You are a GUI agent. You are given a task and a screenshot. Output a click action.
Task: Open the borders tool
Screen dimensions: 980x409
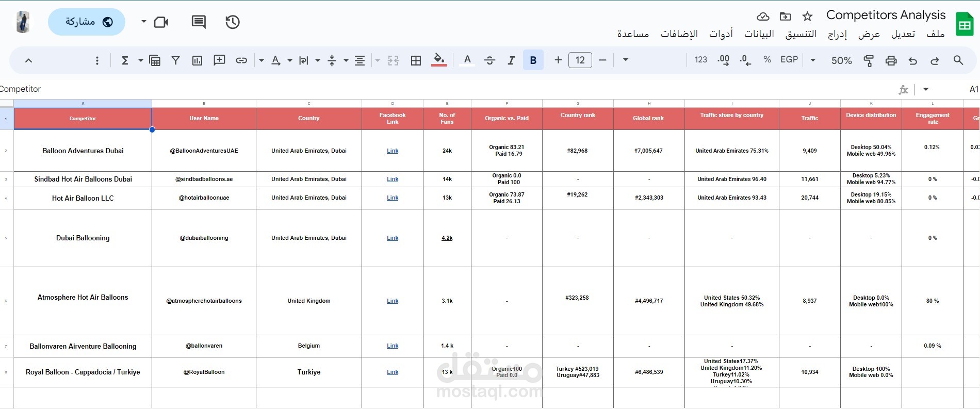[416, 60]
